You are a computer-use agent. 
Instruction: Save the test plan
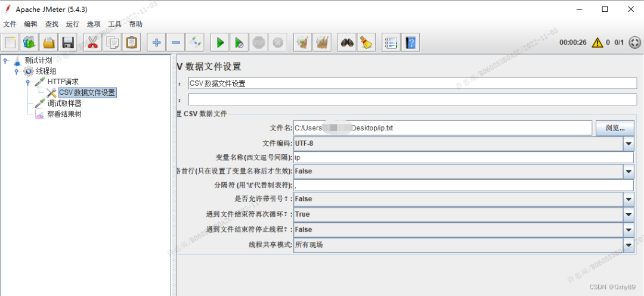point(68,42)
